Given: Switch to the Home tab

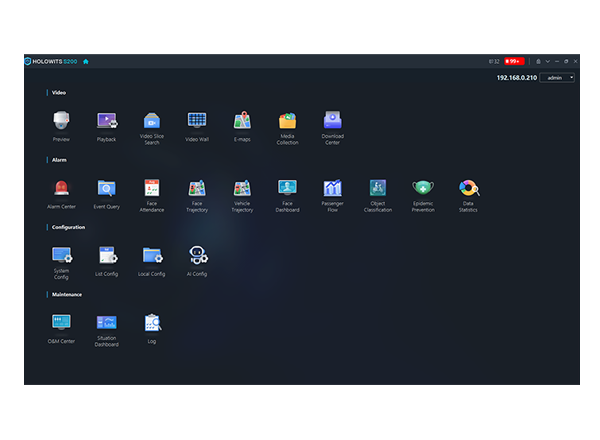Looking at the screenshot, I should click(x=86, y=61).
